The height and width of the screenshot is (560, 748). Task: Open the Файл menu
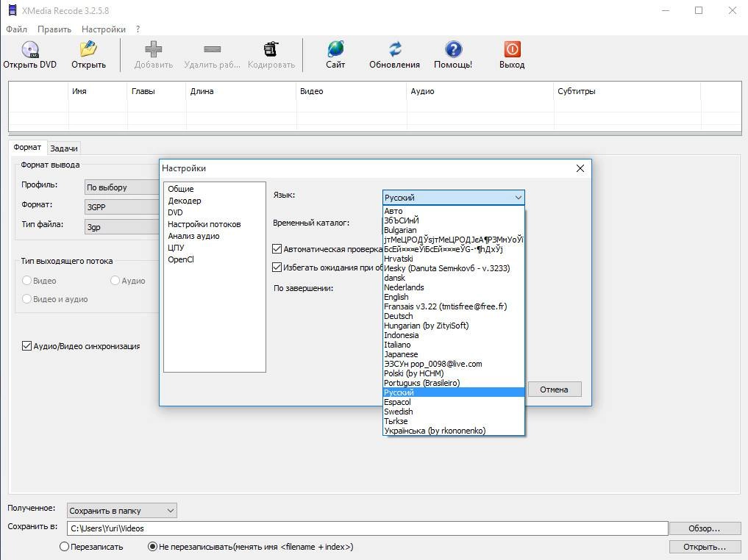(17, 29)
